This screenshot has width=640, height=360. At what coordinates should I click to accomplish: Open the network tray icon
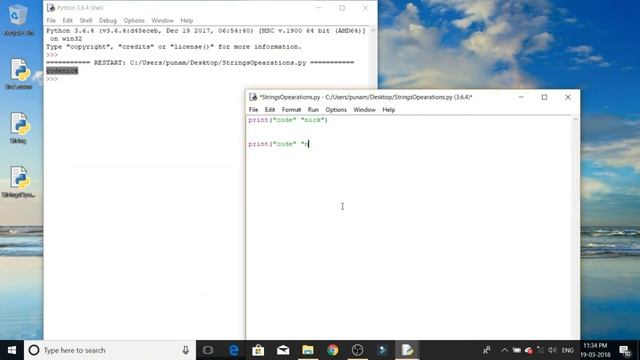tap(540, 350)
